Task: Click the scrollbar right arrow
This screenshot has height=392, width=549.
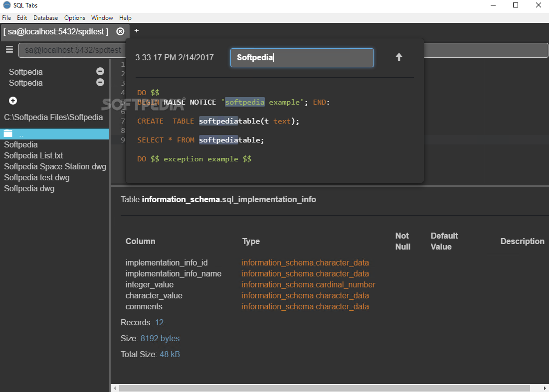Action: [x=545, y=389]
